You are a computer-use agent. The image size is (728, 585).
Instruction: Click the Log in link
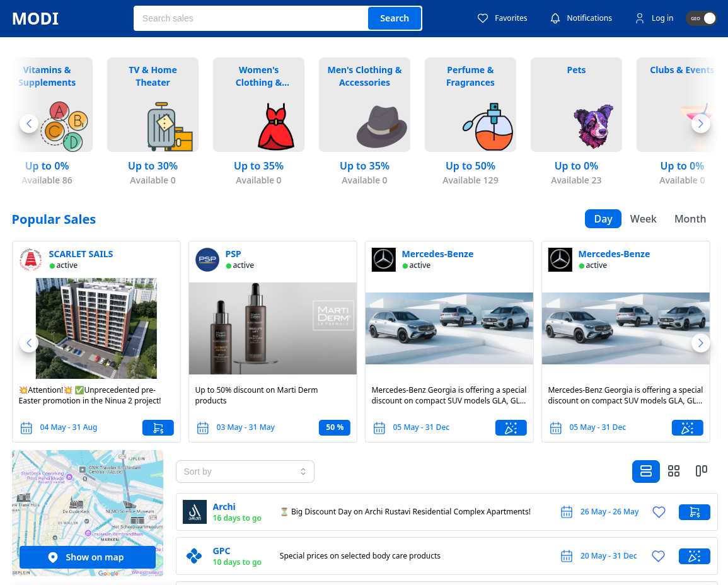[x=662, y=18]
